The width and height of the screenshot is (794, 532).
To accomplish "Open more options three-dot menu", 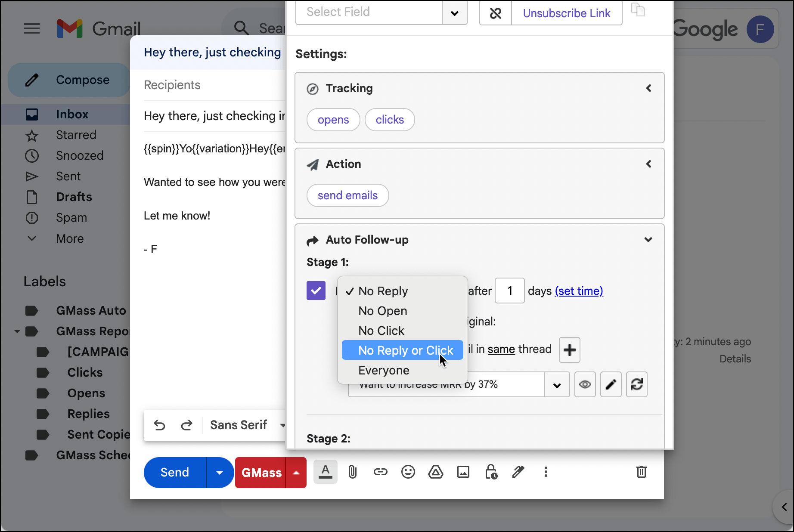I will (546, 472).
